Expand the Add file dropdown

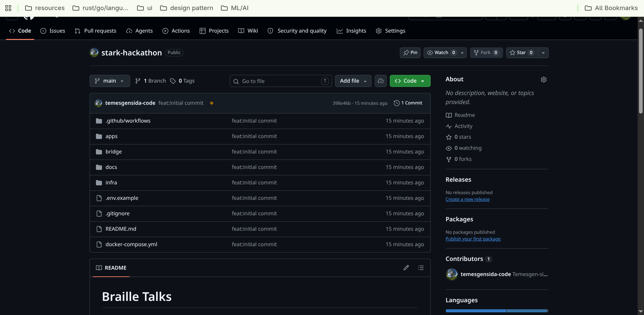[x=353, y=81]
